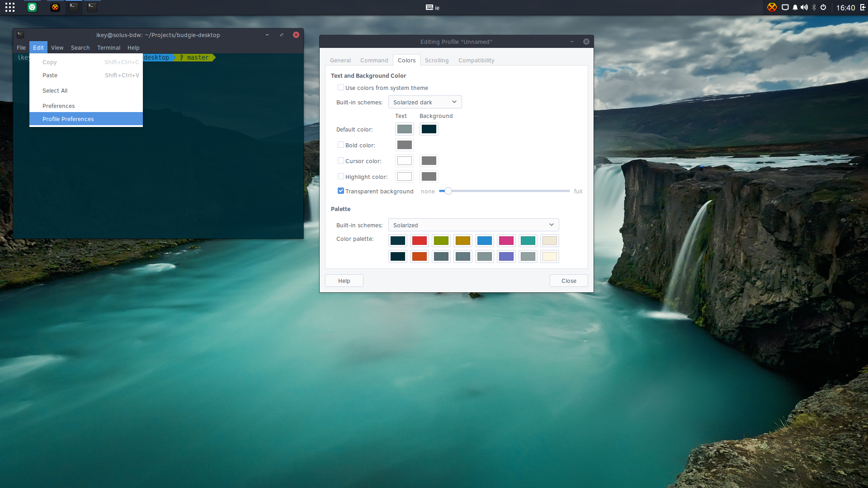Minimize the terminal window
The image size is (868, 488).
(267, 35)
